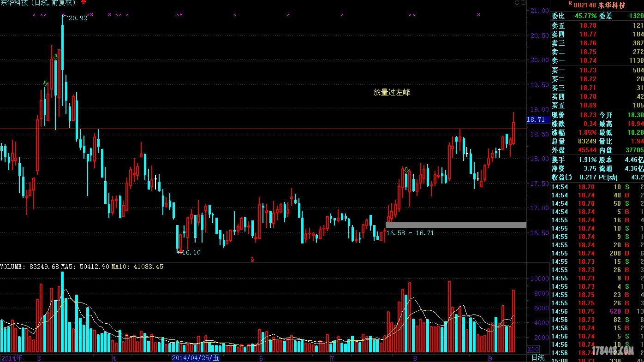Click the 换手 1.91% value
Image resolution: width=644 pixels, height=362 pixels.
(588, 160)
